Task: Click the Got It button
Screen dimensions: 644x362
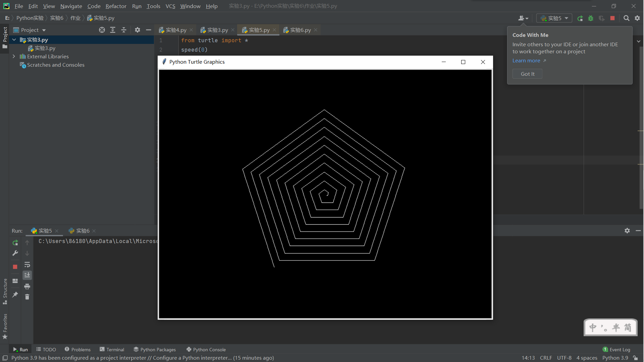Action: click(x=527, y=74)
